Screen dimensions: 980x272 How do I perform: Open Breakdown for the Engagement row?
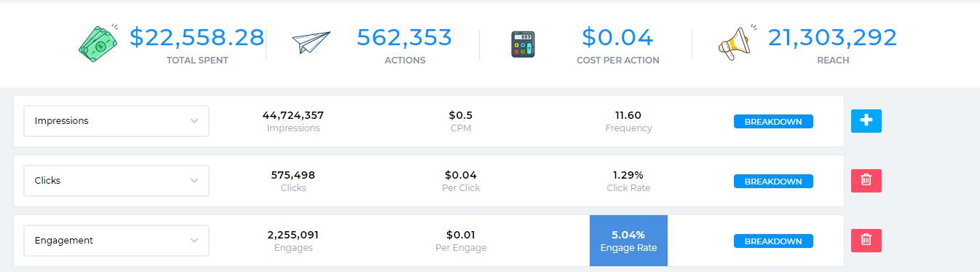773,241
